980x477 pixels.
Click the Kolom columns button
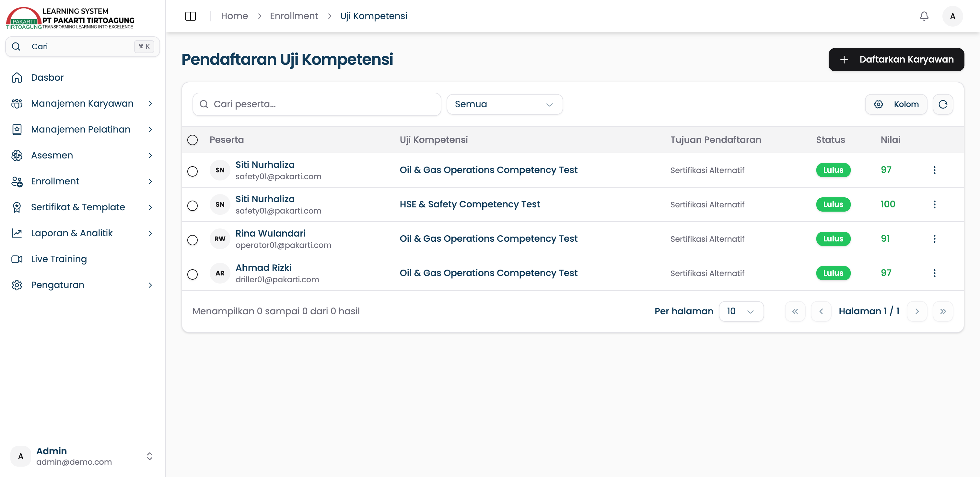pyautogui.click(x=896, y=104)
